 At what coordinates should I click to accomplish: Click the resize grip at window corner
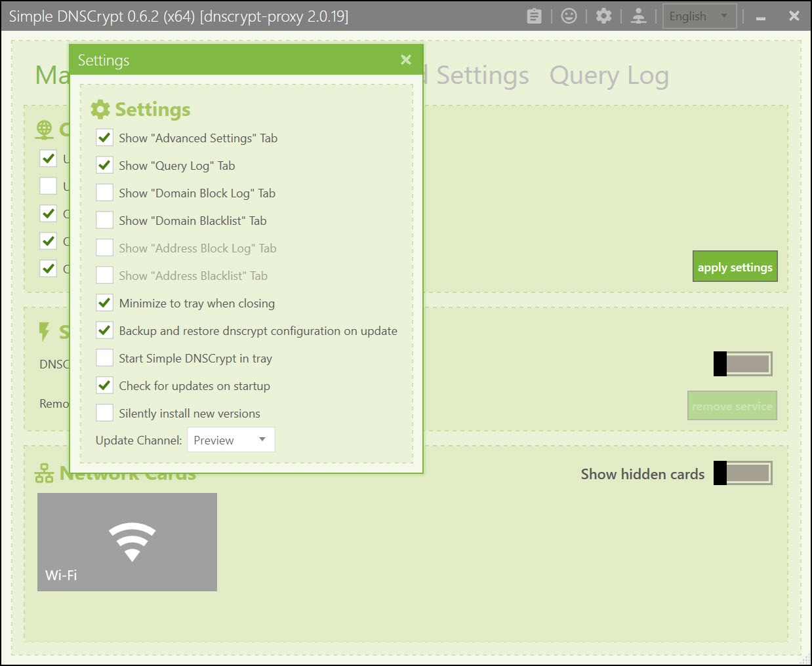point(805,659)
